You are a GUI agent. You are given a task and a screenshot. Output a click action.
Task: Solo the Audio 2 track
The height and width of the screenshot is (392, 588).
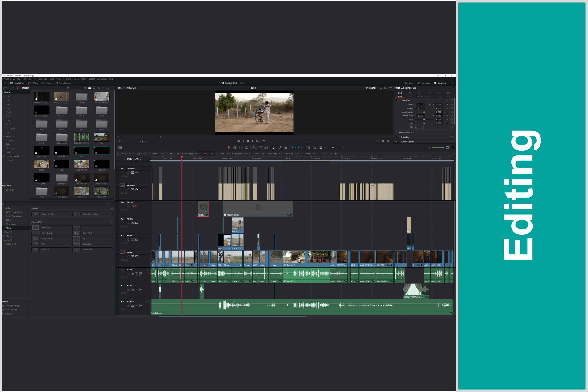pos(137,290)
